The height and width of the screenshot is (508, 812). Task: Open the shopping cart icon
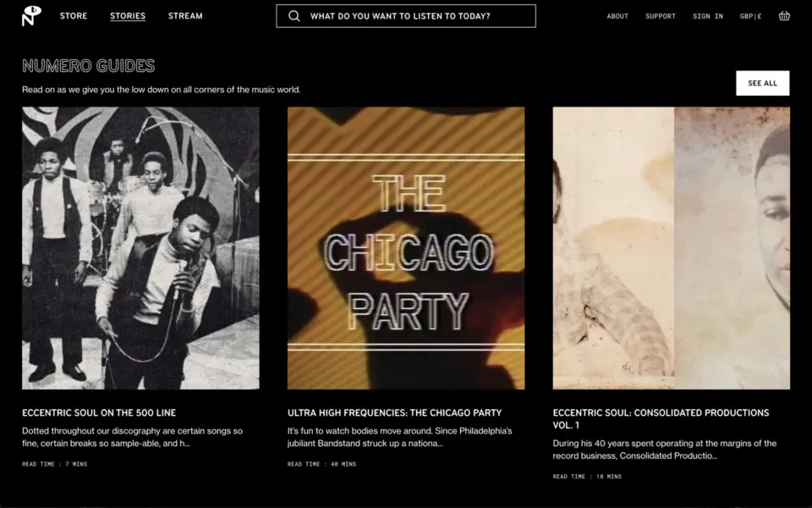783,15
